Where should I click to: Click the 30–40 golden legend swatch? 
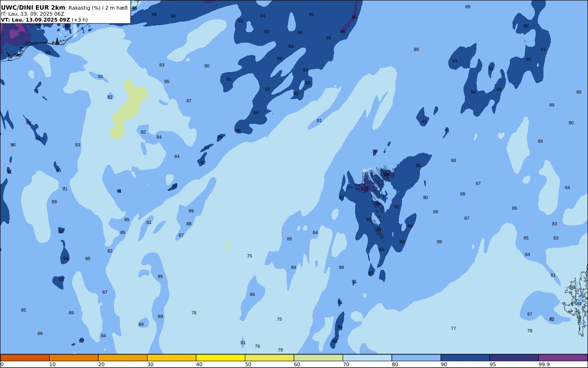pyautogui.click(x=171, y=357)
